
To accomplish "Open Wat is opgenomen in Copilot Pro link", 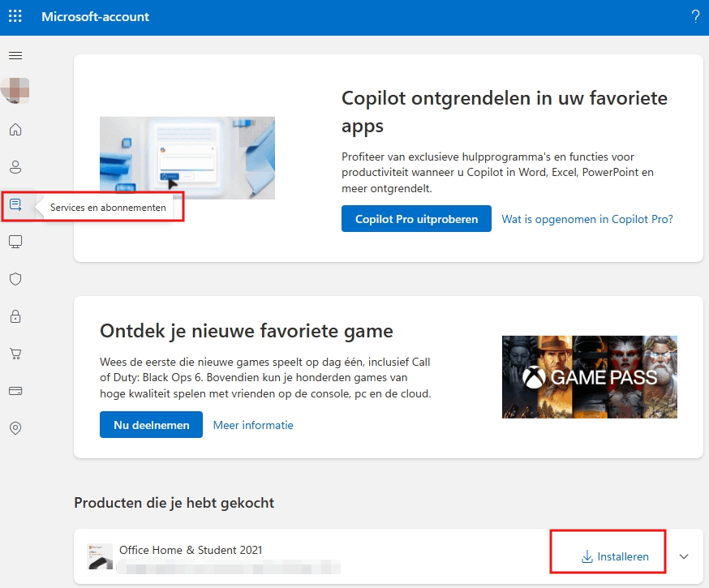I will coord(587,219).
